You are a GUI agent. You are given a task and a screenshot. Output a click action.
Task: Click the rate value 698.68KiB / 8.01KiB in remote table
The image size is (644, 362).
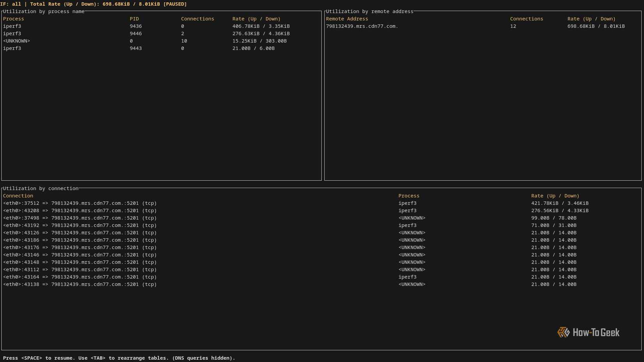click(596, 26)
